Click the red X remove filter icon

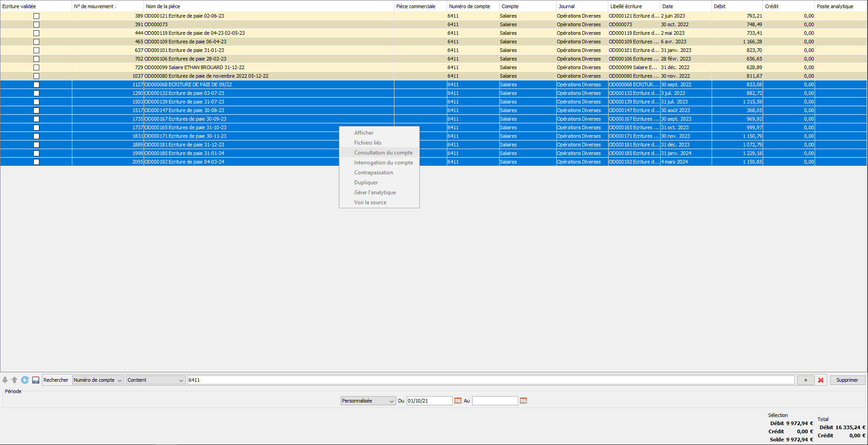(x=821, y=380)
